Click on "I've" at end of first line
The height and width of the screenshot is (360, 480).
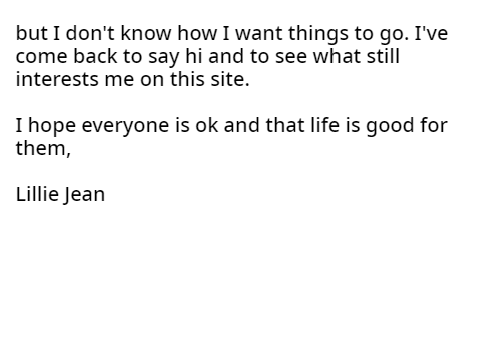[431, 33]
